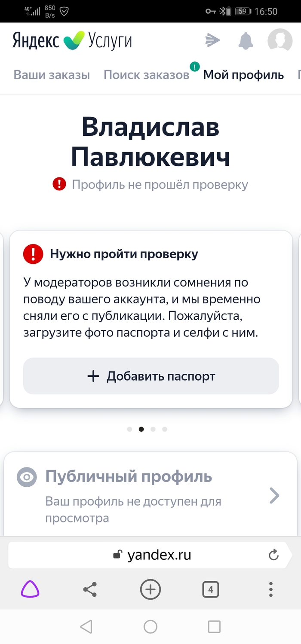Open messages via paper plane icon

click(x=212, y=41)
